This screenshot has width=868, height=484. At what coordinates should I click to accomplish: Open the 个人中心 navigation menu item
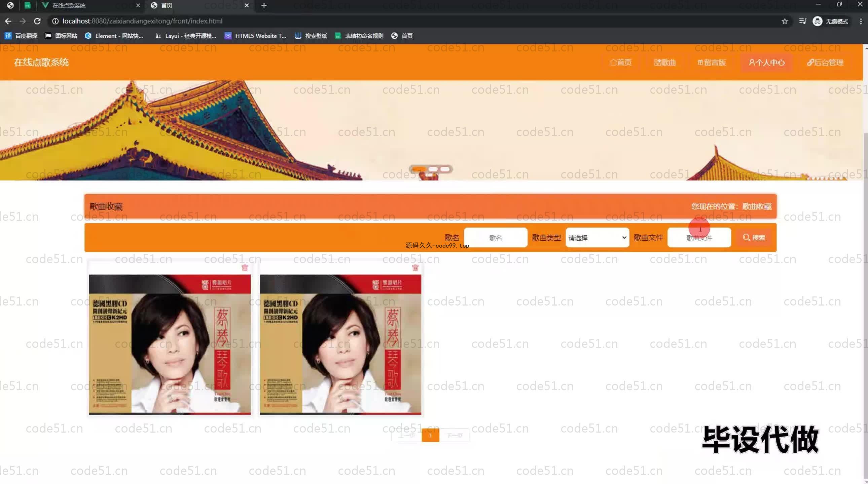click(x=767, y=63)
